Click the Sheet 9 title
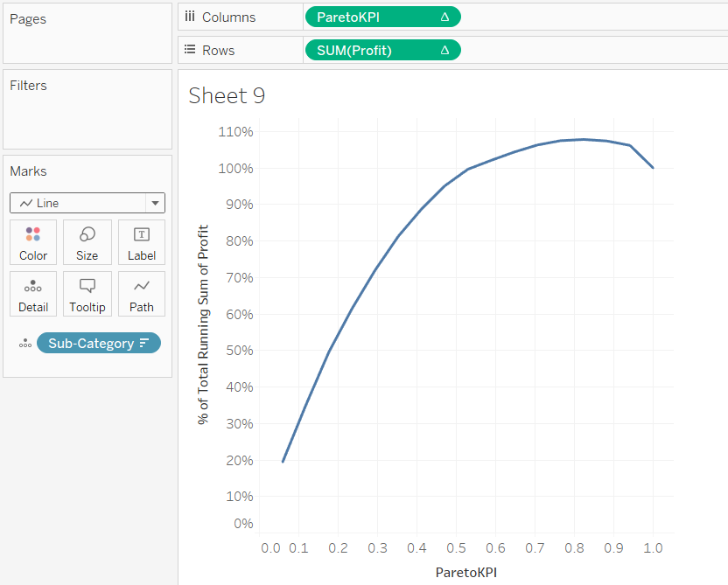The width and height of the screenshot is (728, 585). [227, 95]
